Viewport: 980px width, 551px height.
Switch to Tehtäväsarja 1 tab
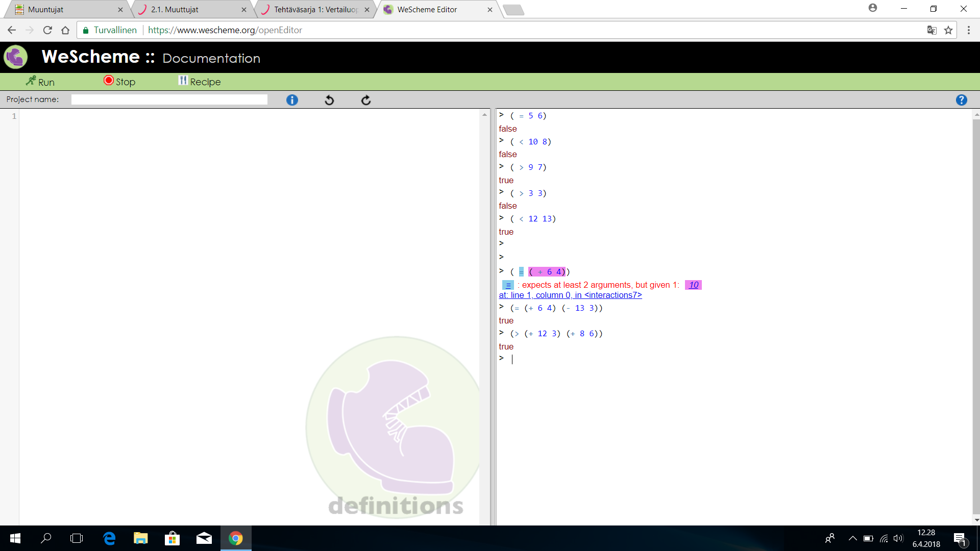click(x=315, y=10)
